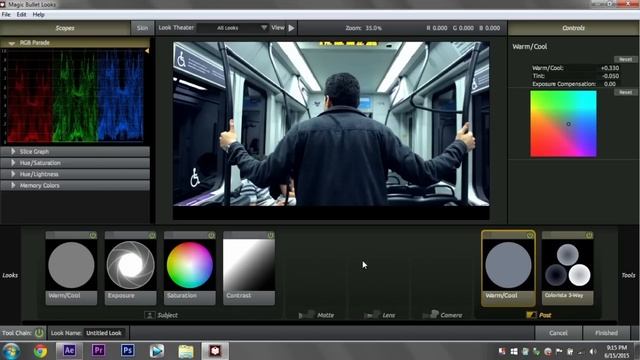Image resolution: width=640 pixels, height=360 pixels.
Task: Click the Lens section icon
Action: coord(371,315)
